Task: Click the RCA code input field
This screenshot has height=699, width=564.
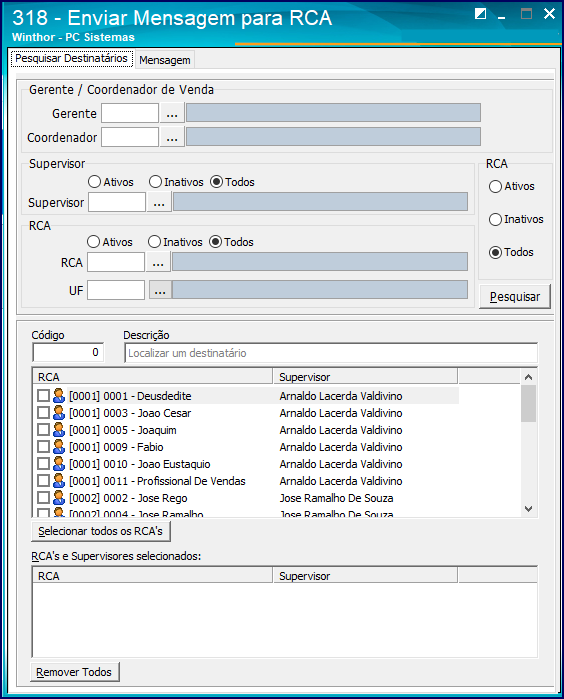Action: click(x=116, y=262)
